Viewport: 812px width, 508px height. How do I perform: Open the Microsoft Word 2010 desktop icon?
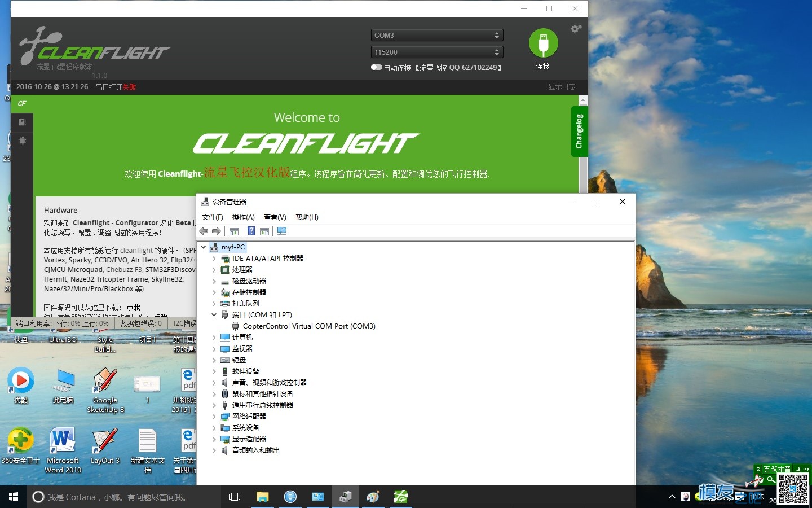(x=63, y=450)
